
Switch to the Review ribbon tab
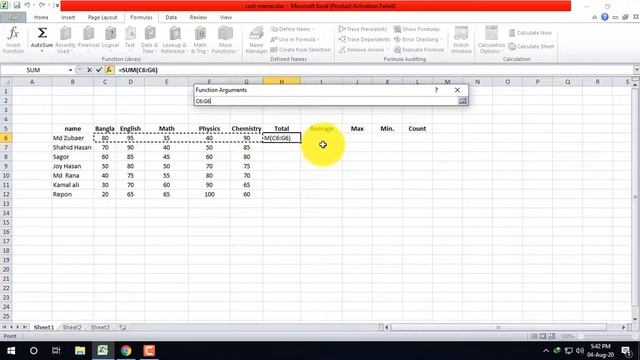coord(198,18)
